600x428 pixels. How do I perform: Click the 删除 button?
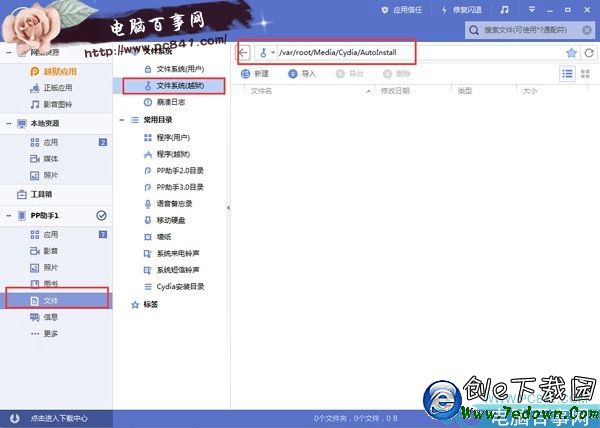pos(397,74)
